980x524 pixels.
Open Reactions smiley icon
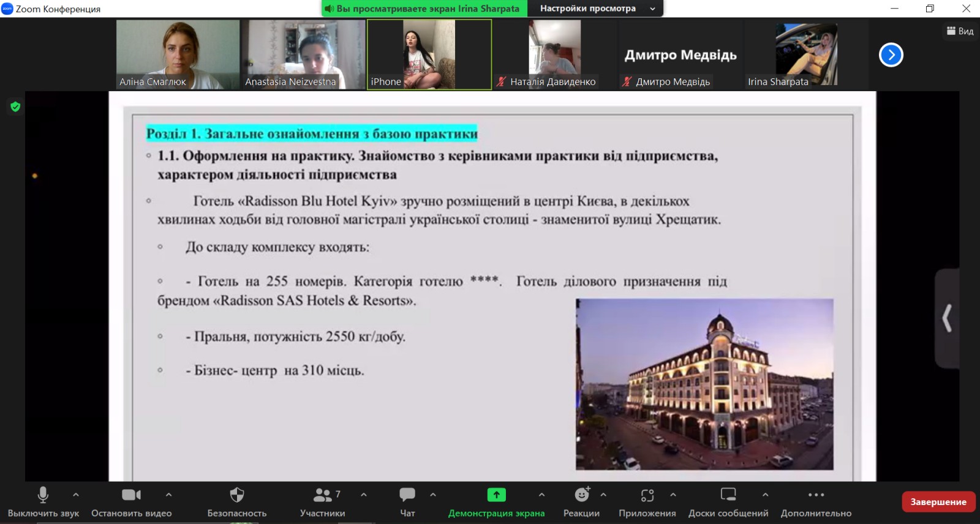(582, 494)
